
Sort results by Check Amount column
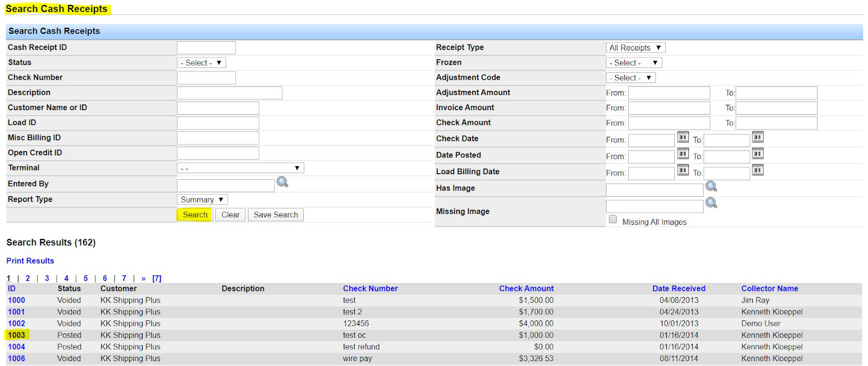526,288
